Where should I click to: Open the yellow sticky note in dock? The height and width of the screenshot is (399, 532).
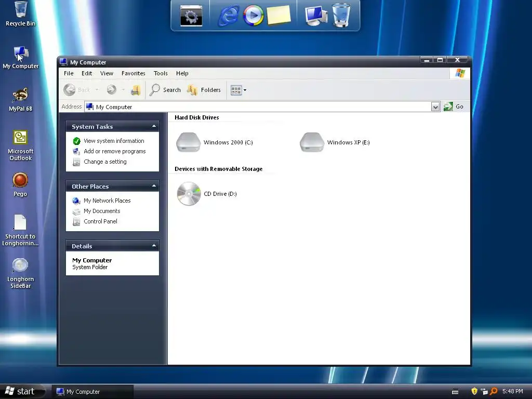click(279, 15)
